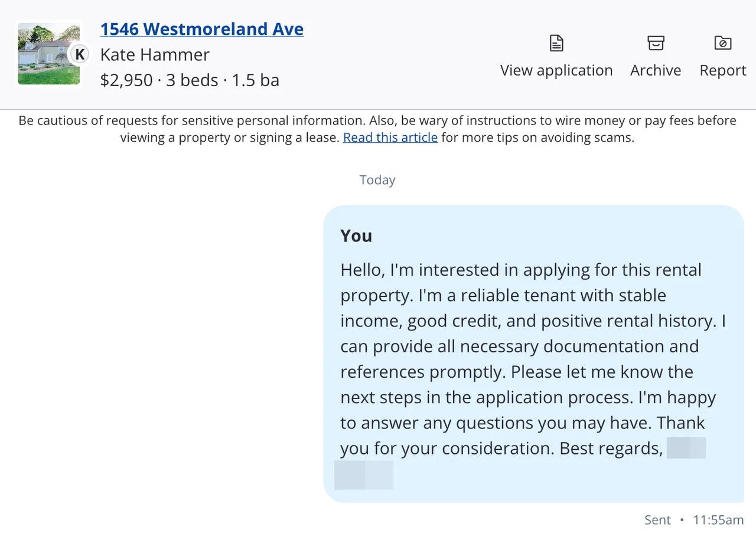Select the Today date separator
Viewport: 756px width, 543px height.
pos(377,180)
